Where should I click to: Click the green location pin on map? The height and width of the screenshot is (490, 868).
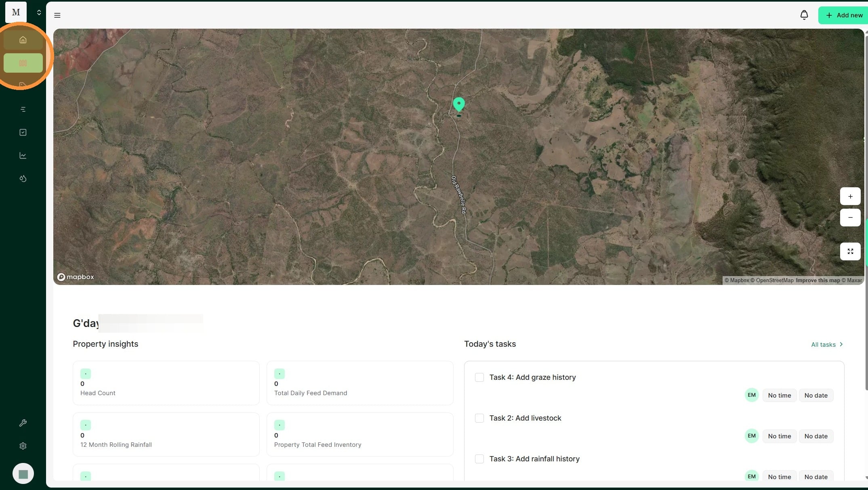[x=458, y=104]
